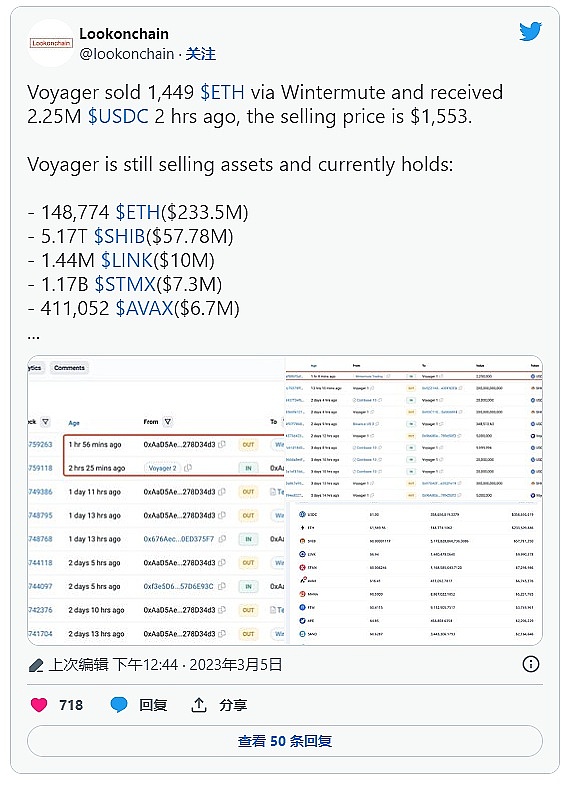The image size is (570, 788).
Task: Open the $LINK cashtag
Action: click(x=127, y=260)
